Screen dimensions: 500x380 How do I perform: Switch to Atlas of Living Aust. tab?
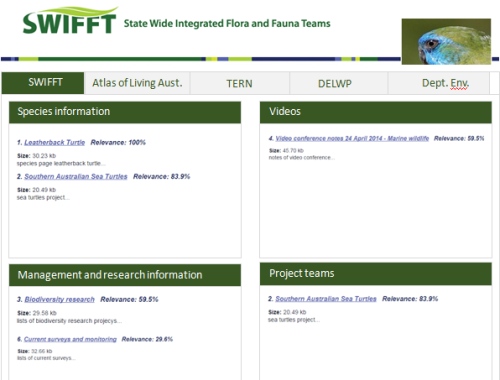click(x=137, y=83)
